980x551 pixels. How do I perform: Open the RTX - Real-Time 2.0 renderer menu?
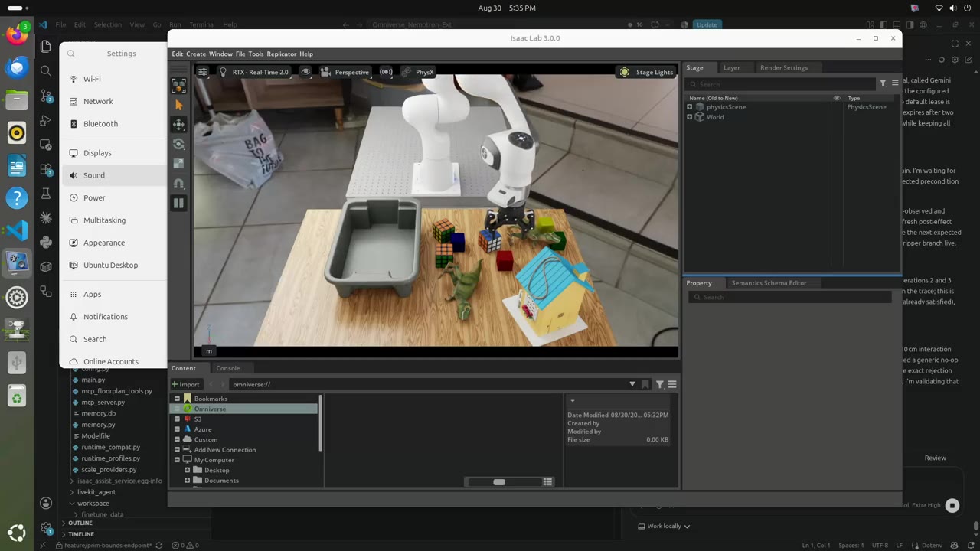point(254,72)
